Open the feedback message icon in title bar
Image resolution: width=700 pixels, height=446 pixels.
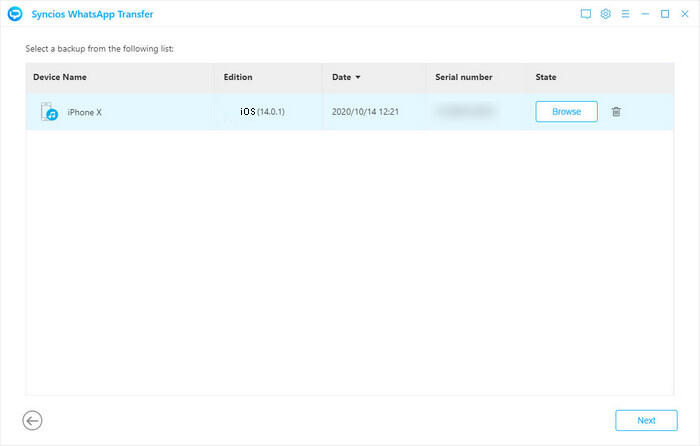click(x=586, y=15)
